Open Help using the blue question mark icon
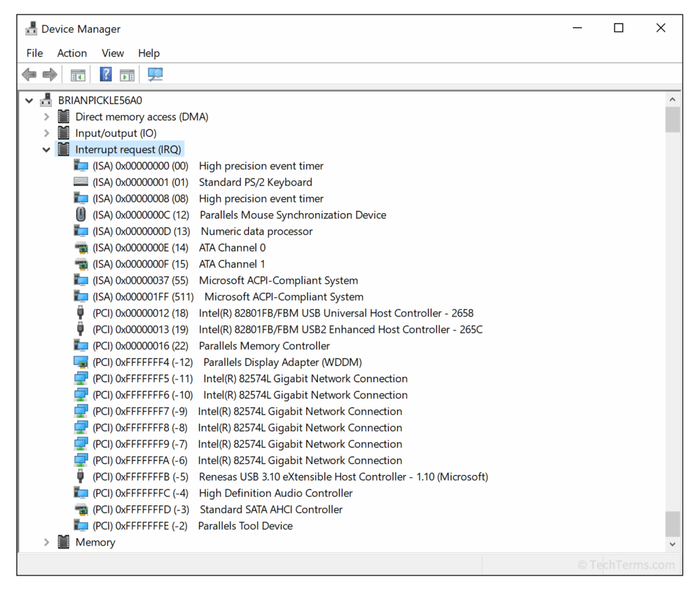This screenshot has width=700, height=590. tap(105, 74)
